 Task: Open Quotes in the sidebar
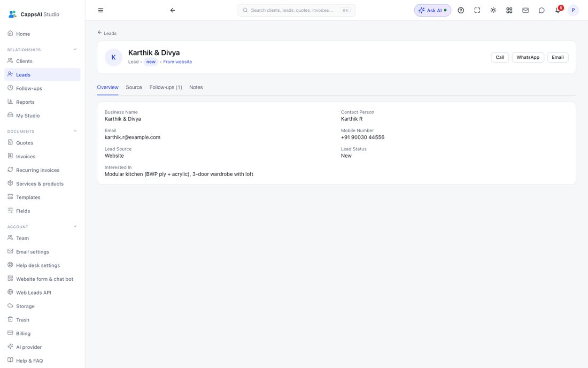point(42,143)
